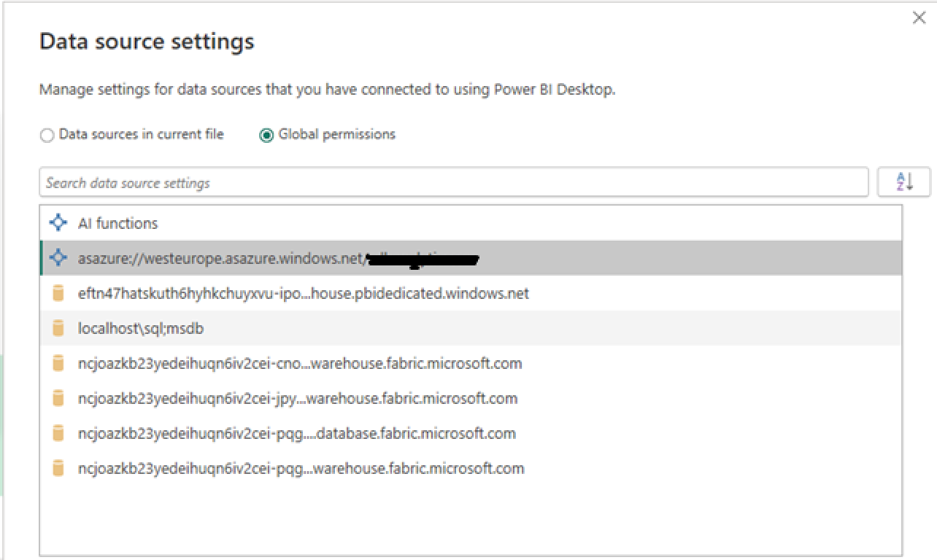Click the database icon for ncjoazkb...-cno warehouse
Viewport: 937px width, 560px height.
tap(58, 363)
